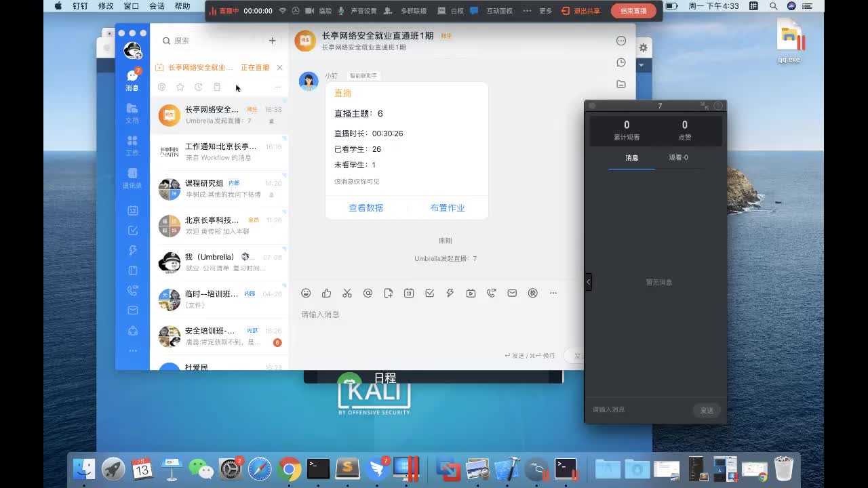Open the 我（Umbrella） conversation

pyautogui.click(x=219, y=262)
